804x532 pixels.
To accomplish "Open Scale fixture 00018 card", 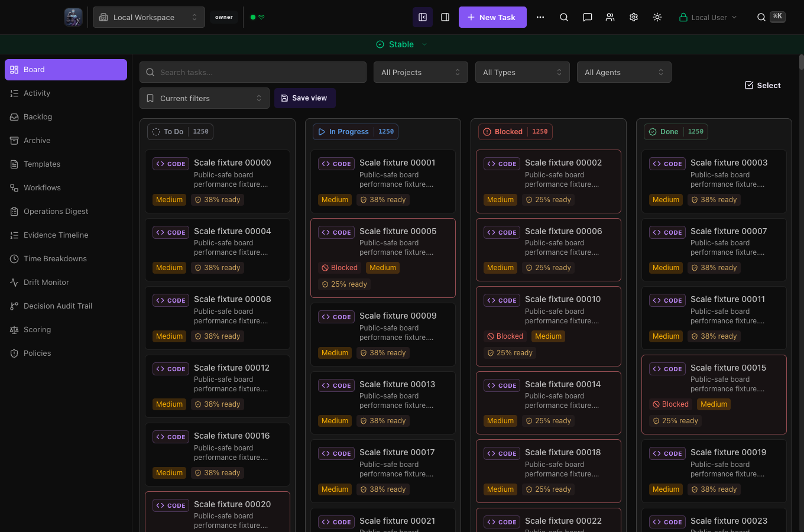I will (x=549, y=471).
